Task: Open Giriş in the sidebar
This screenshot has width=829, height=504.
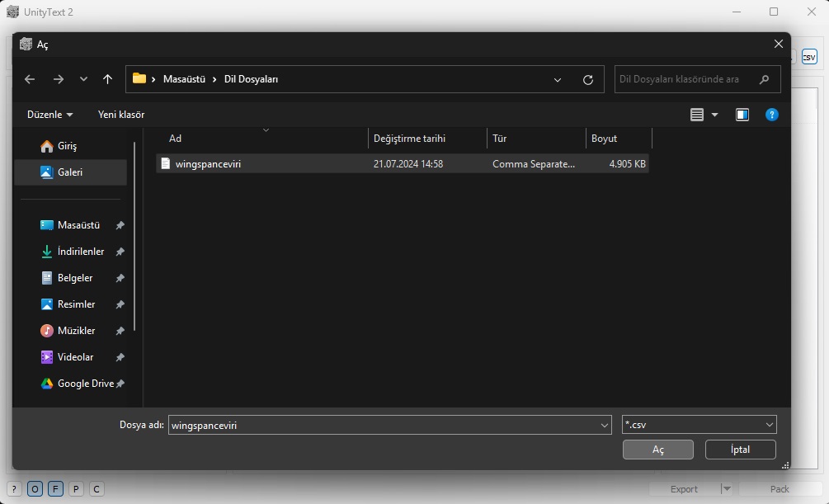Action: pos(70,146)
